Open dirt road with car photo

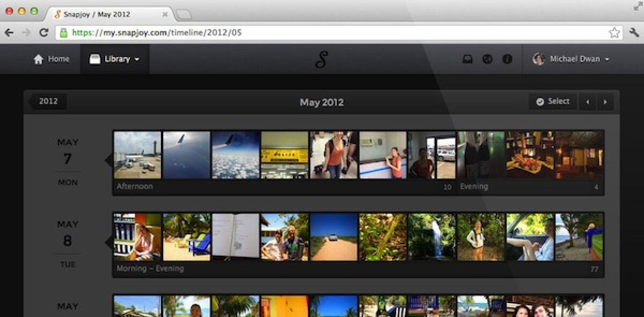click(x=334, y=237)
